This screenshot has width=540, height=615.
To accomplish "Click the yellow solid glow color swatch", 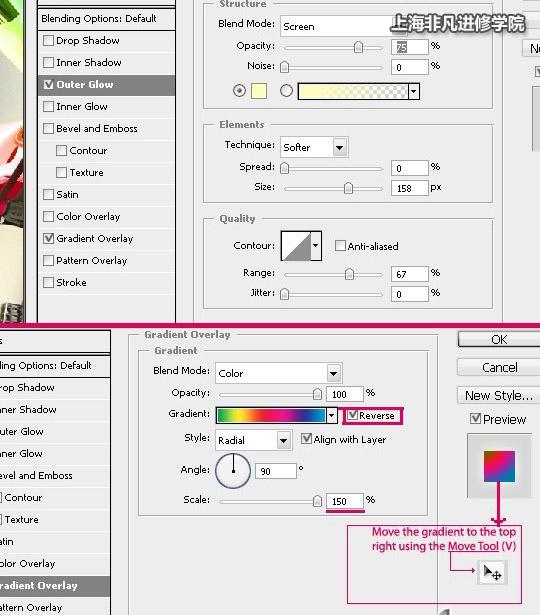I will coord(259,91).
